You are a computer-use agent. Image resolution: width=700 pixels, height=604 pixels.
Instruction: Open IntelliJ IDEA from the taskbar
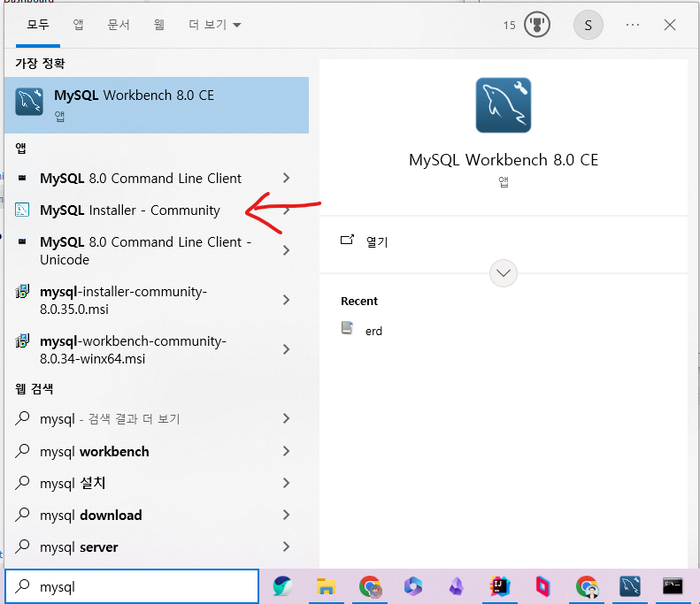(x=499, y=586)
